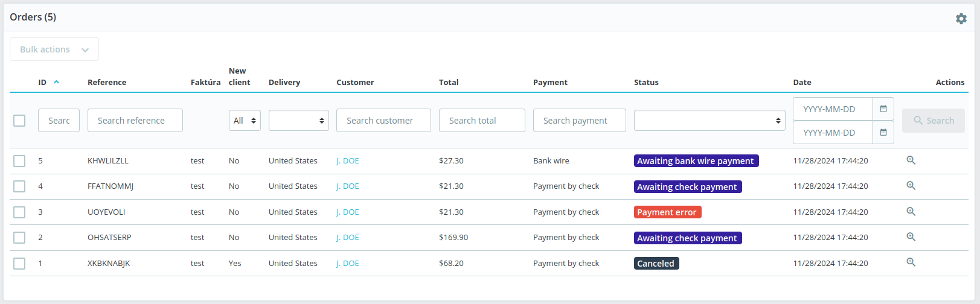980x304 pixels.
Task: Open the Status filter dropdown
Action: pyautogui.click(x=709, y=121)
